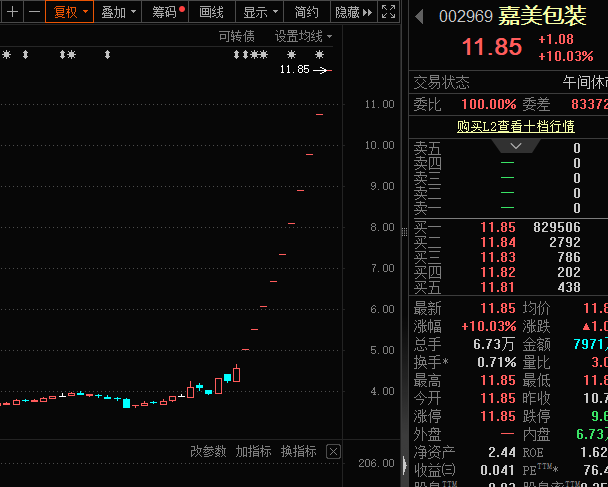The image size is (608, 487).
Task: Click the back triangle beside stock code 002969
Action: (419, 17)
